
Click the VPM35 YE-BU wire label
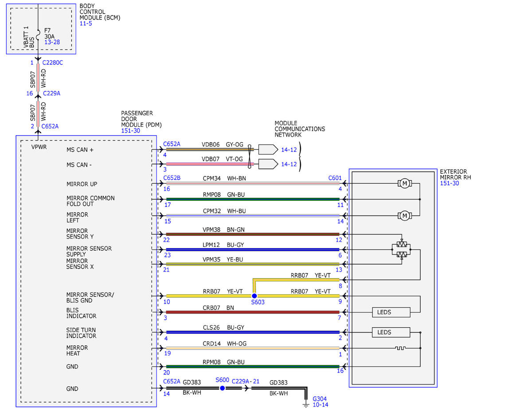[x=223, y=259]
